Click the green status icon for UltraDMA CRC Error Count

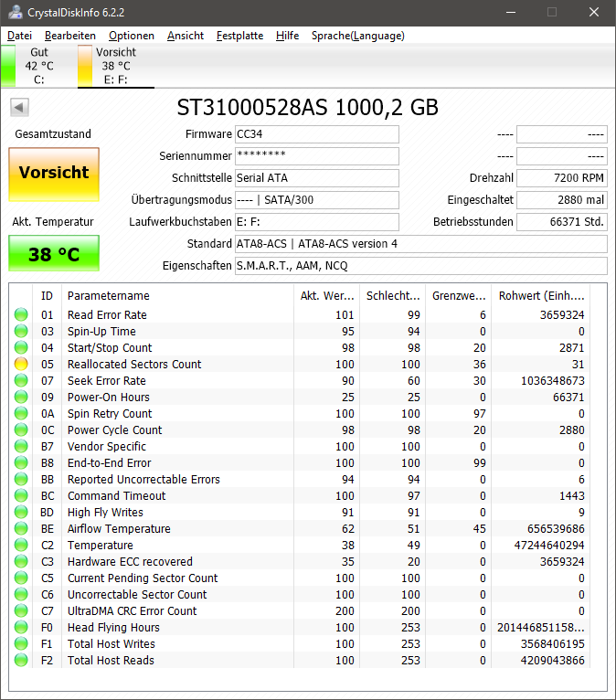21,610
